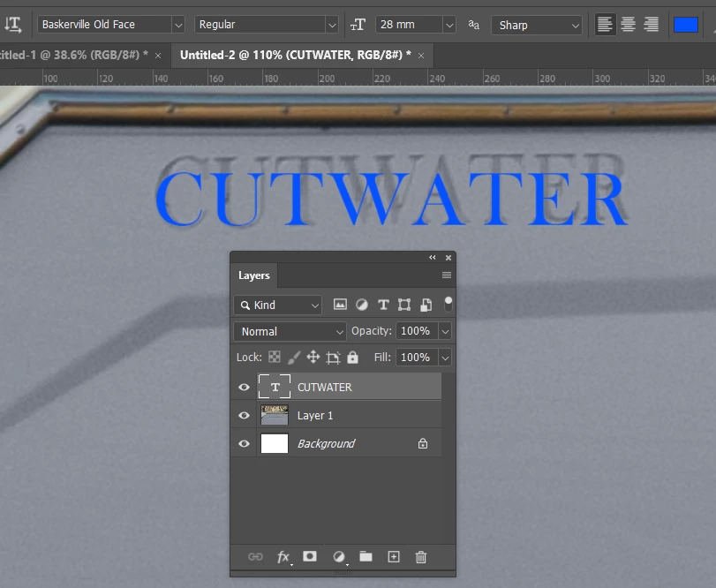The width and height of the screenshot is (716, 588).
Task: Click the blue CUTWATER text on canvas
Action: click(x=392, y=199)
